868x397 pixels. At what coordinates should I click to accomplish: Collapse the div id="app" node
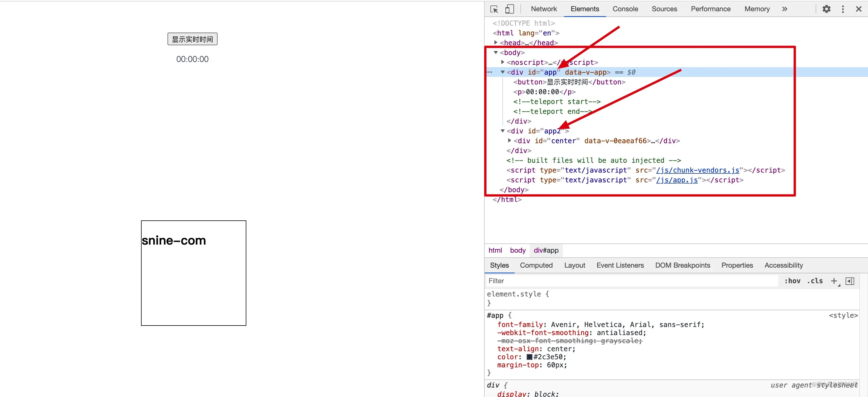502,72
